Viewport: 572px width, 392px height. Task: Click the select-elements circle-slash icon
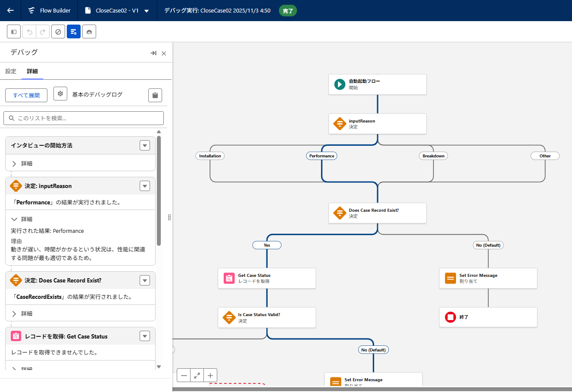[58, 31]
